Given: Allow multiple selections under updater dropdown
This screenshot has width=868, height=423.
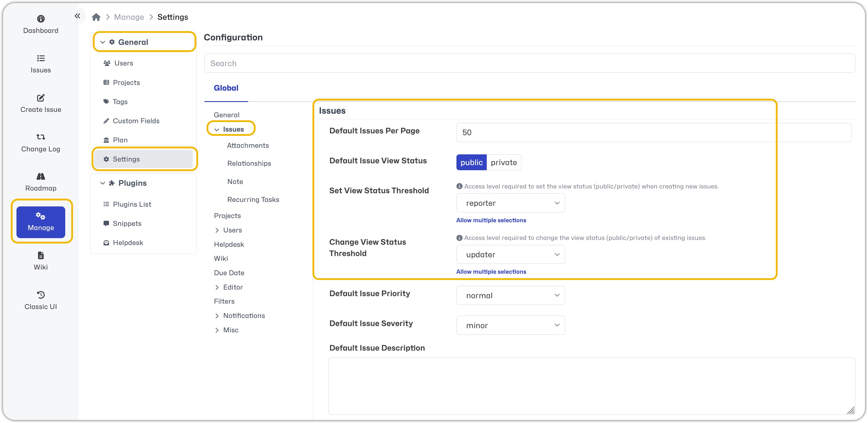Looking at the screenshot, I should tap(491, 271).
